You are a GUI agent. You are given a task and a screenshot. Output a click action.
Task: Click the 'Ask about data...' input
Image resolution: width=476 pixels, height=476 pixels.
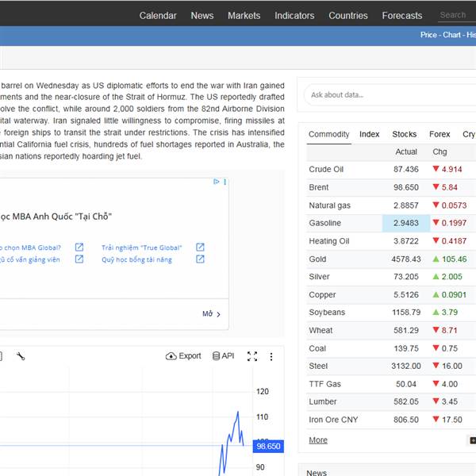(390, 95)
